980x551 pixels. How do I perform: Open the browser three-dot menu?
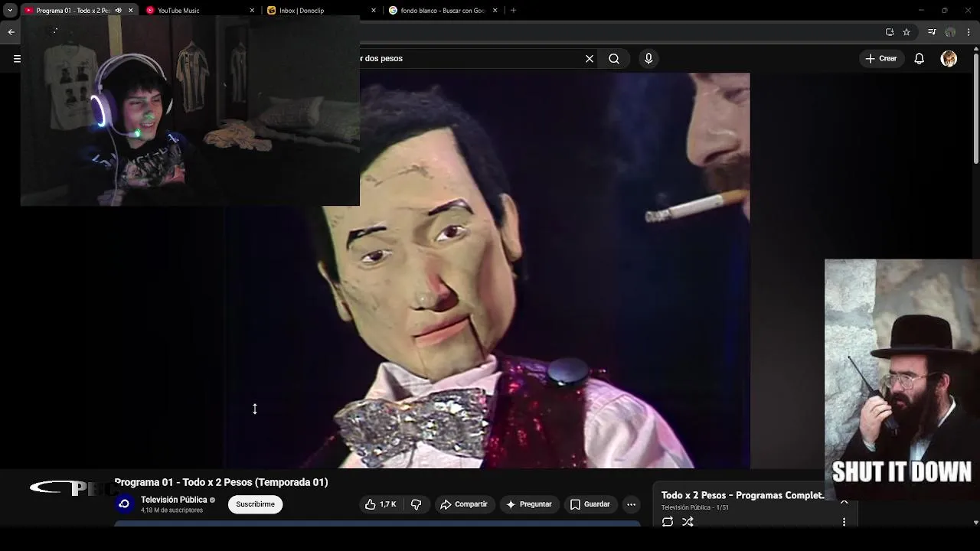coord(969,32)
